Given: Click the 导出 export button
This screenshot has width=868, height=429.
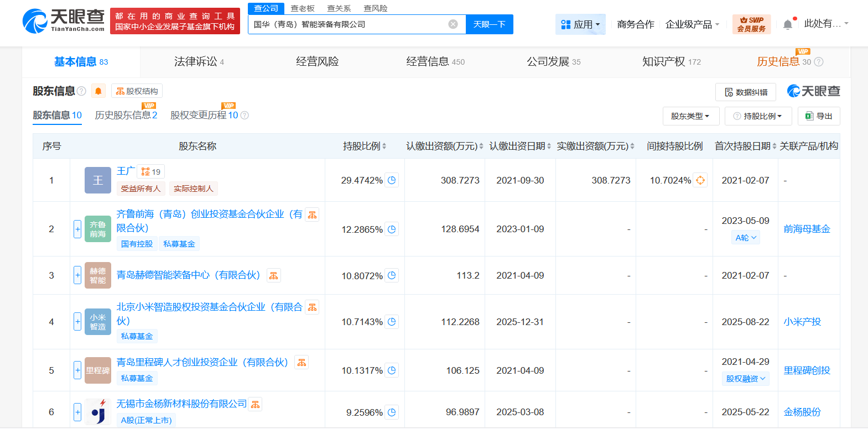Looking at the screenshot, I should 819,116.
